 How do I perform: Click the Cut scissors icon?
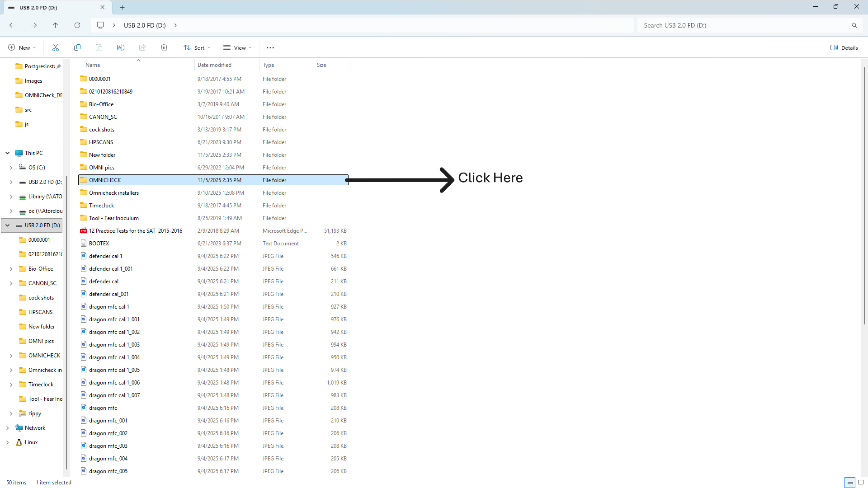pyautogui.click(x=56, y=47)
